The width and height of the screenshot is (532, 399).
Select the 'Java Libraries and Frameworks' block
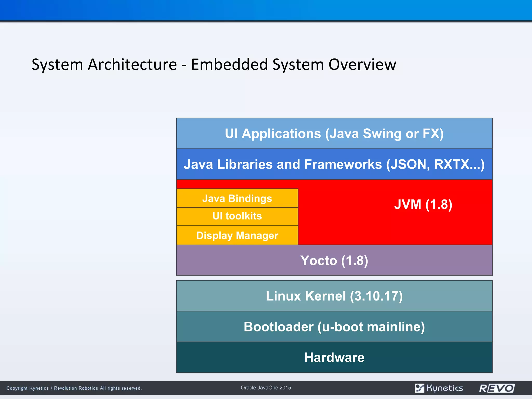click(x=334, y=164)
